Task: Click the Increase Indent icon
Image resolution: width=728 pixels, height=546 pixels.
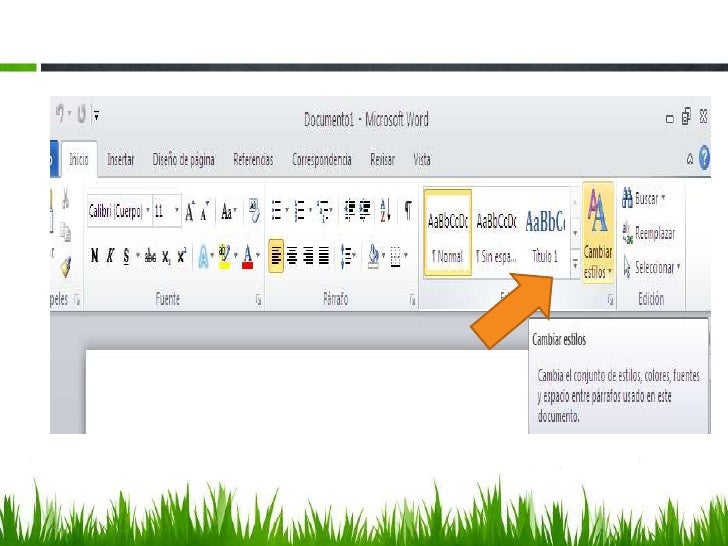Action: 365,209
